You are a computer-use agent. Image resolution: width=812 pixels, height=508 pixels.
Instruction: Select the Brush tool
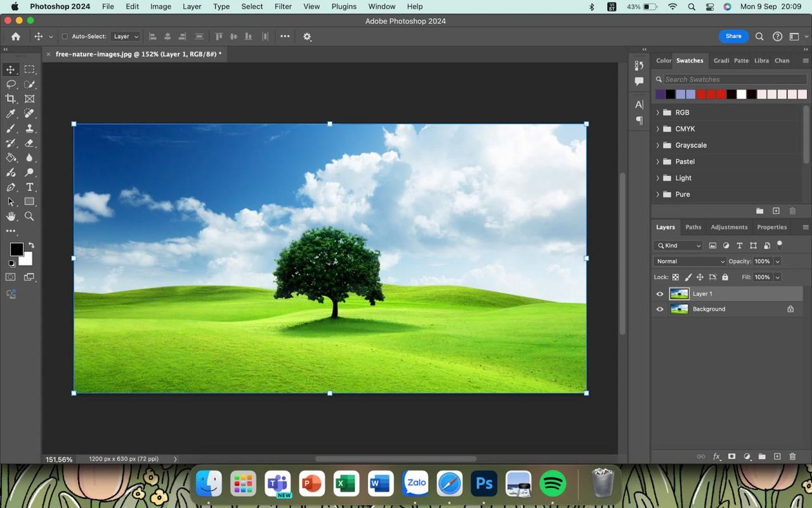[x=11, y=128]
